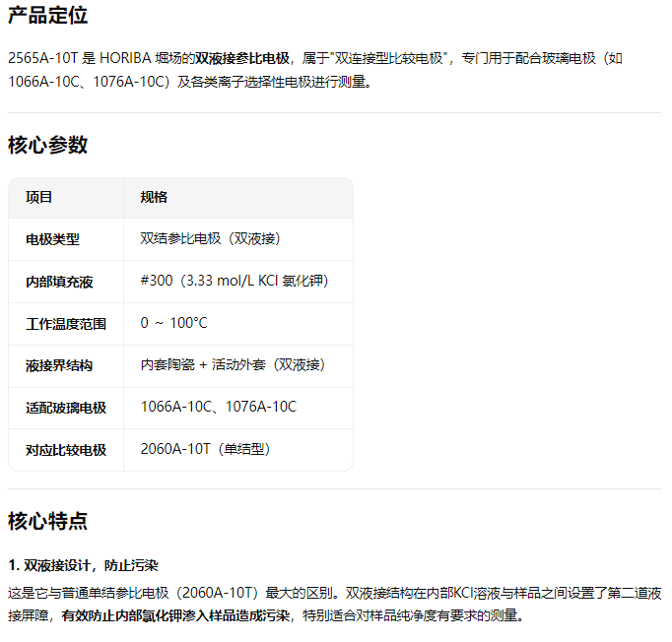Click bold text 双液接参比电极 in intro paragraph
672x642 pixels.
click(242, 58)
